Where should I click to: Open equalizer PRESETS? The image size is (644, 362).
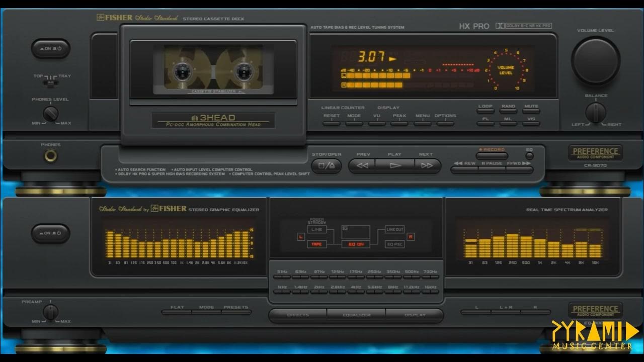[x=236, y=312]
